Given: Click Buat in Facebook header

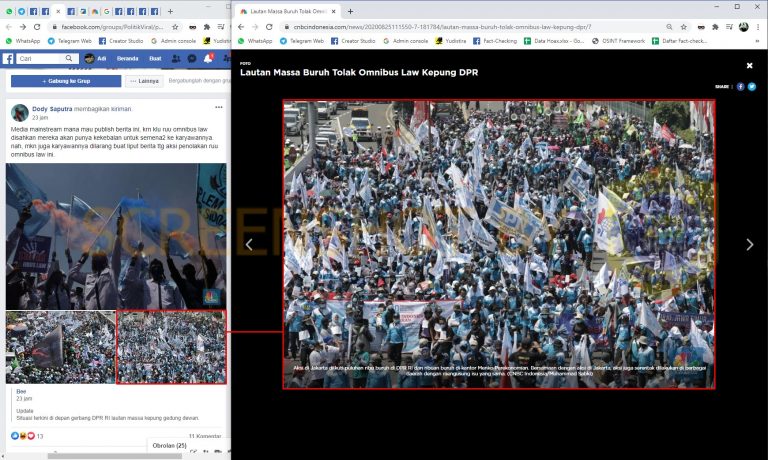Looking at the screenshot, I should point(155,59).
